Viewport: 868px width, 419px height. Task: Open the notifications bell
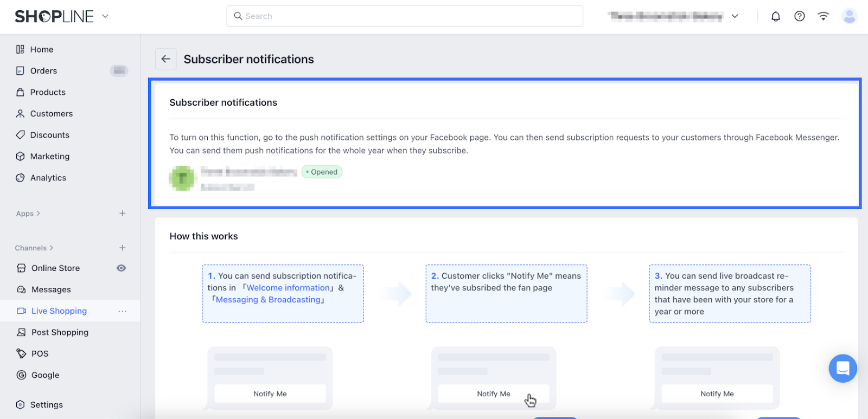[x=776, y=16]
